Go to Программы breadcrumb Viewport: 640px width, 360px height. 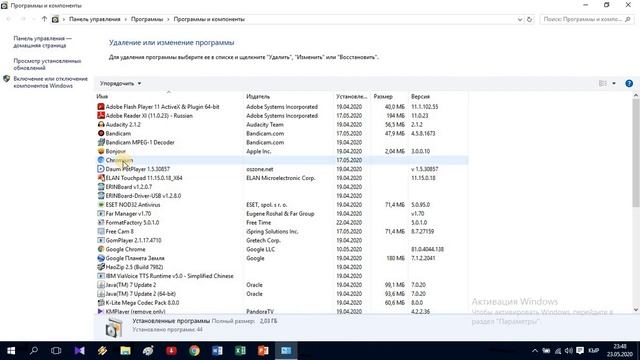point(147,19)
